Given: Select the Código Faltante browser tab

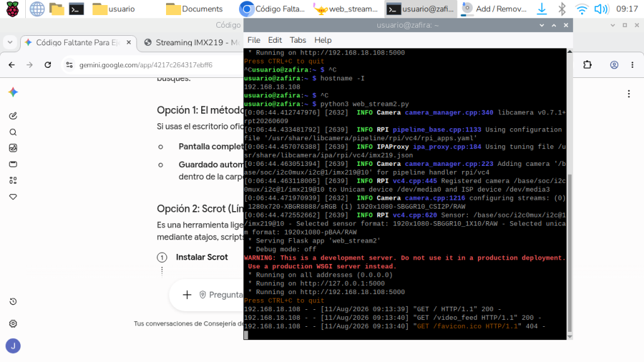Looking at the screenshot, I should [x=77, y=42].
